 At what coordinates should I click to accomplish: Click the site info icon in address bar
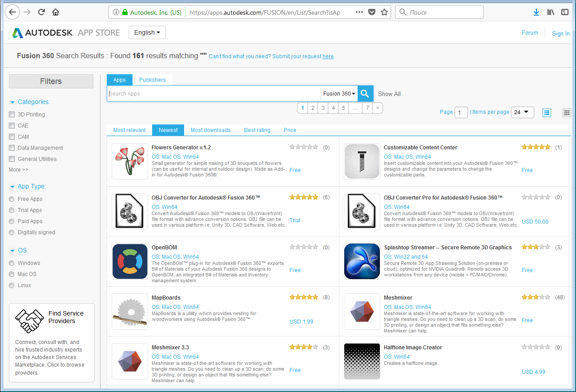[116, 12]
